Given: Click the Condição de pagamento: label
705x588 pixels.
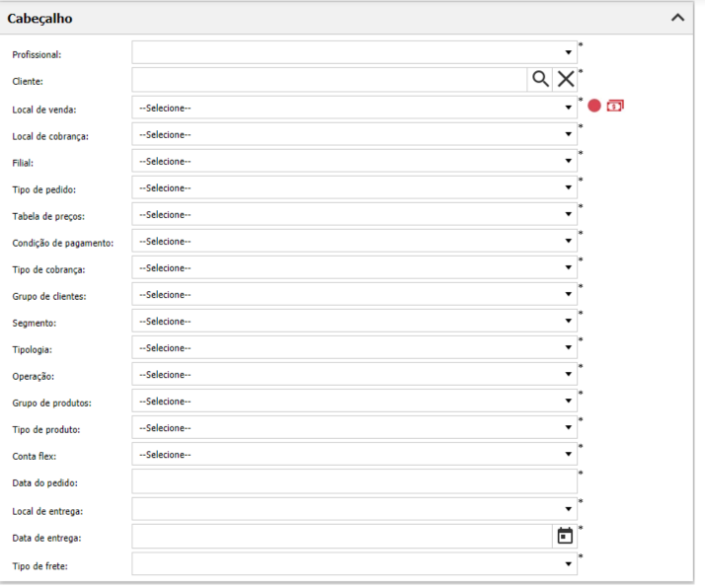Looking at the screenshot, I should pyautogui.click(x=63, y=243).
